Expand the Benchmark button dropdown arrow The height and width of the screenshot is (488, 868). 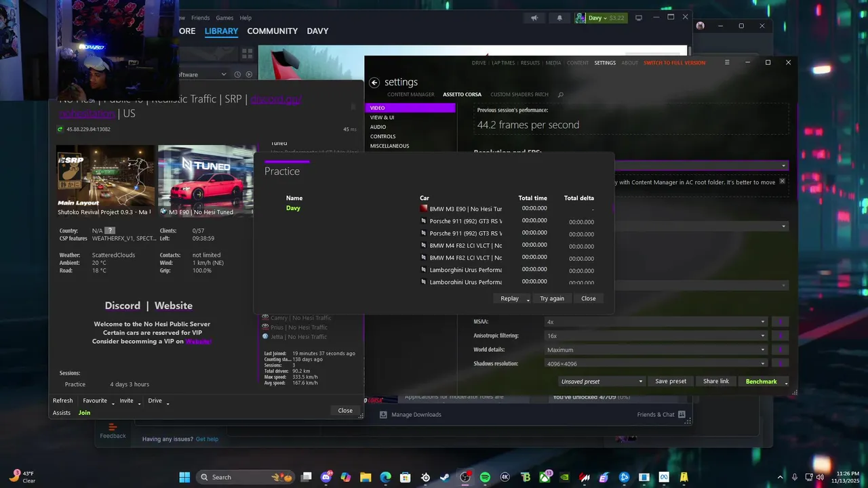[787, 382]
